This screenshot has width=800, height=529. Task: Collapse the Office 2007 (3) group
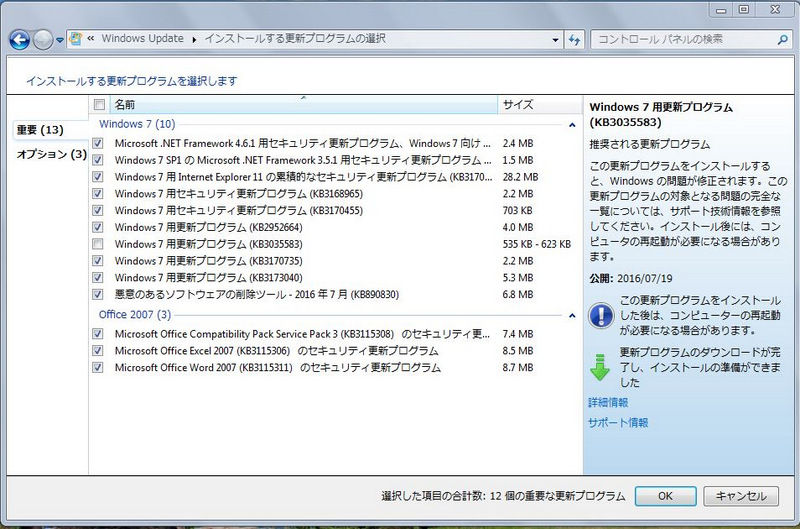point(572,316)
